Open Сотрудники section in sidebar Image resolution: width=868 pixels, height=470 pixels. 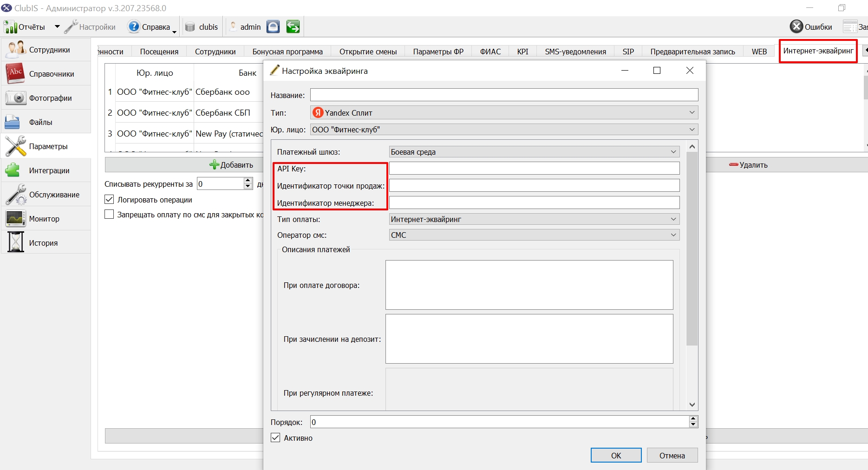pos(46,50)
